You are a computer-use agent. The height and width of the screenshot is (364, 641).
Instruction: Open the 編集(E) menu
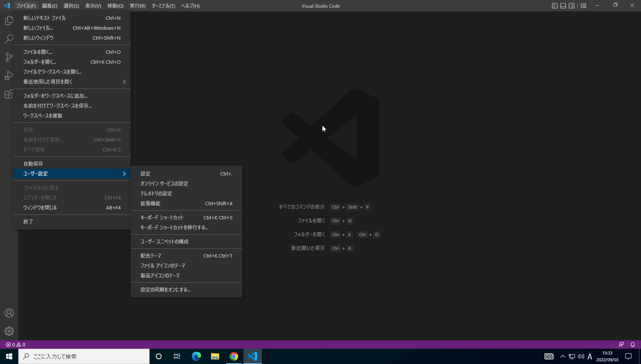tap(50, 6)
